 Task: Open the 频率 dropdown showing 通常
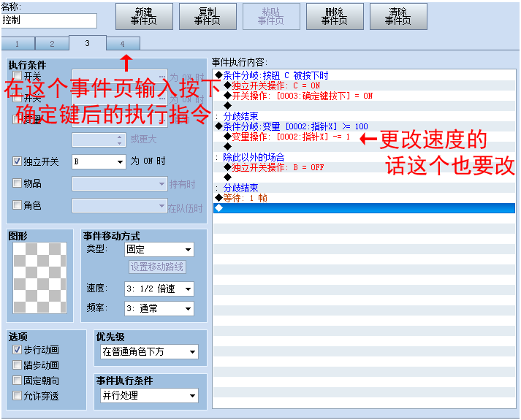click(x=159, y=308)
